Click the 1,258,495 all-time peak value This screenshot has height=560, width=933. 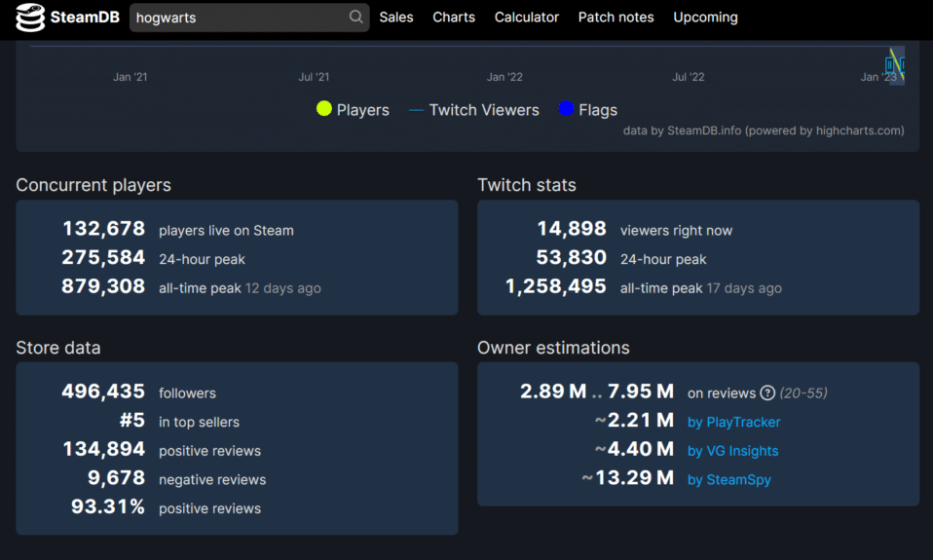coord(556,286)
